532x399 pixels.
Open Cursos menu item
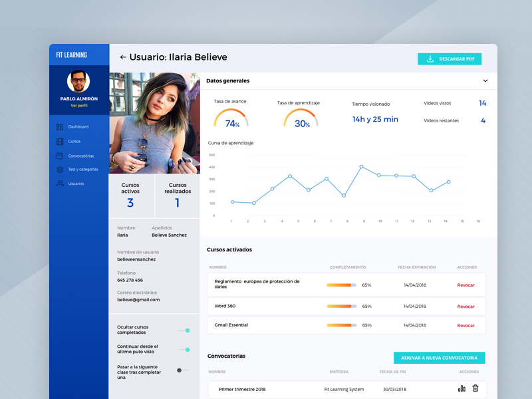coord(74,141)
